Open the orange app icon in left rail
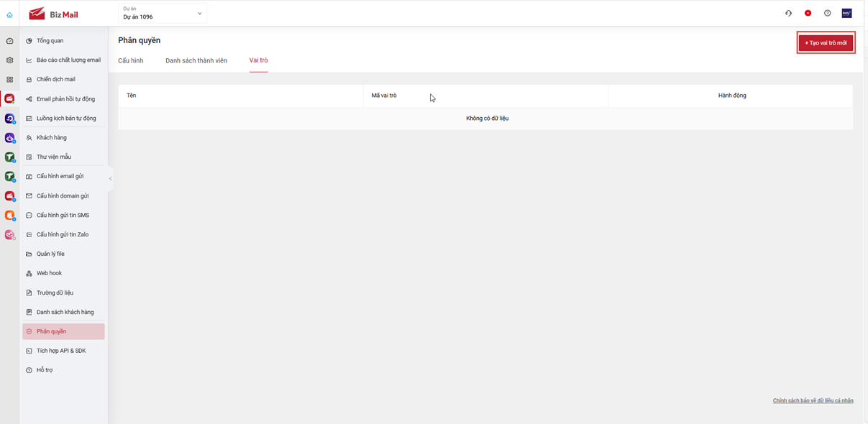This screenshot has width=868, height=424. (x=9, y=215)
